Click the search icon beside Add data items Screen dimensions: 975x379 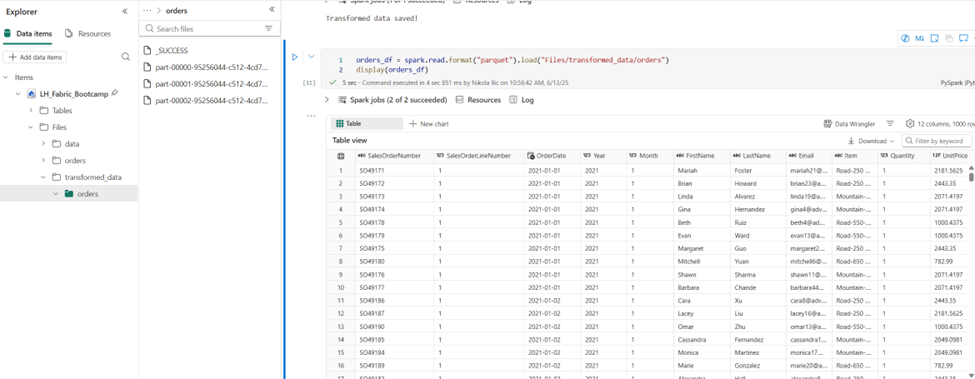125,57
